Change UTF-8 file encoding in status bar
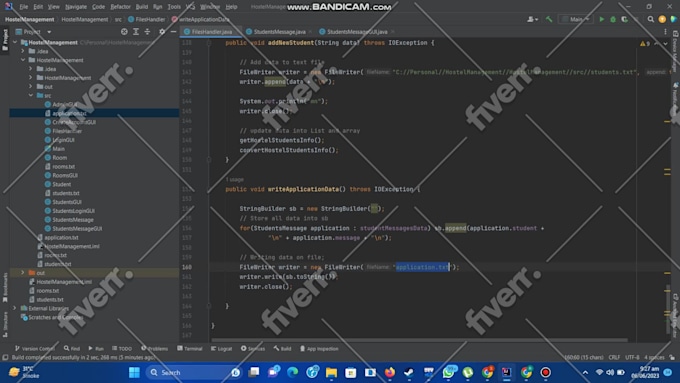Screen dimensions: 680x383 click(632, 357)
